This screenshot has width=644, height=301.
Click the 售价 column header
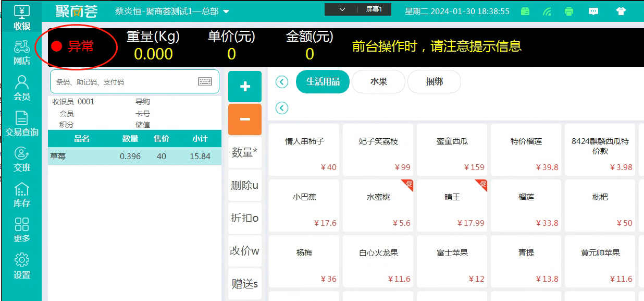coord(162,139)
